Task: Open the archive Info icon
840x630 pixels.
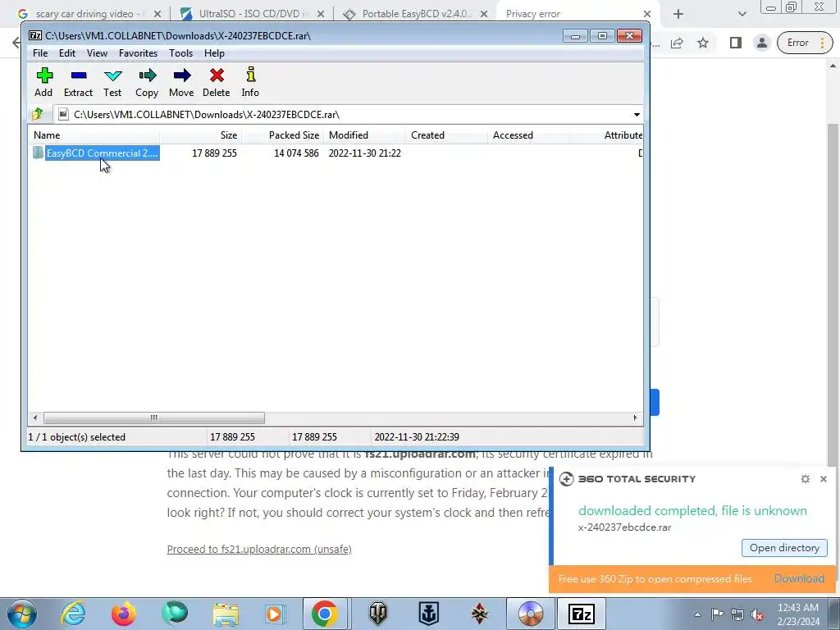Action: click(250, 82)
